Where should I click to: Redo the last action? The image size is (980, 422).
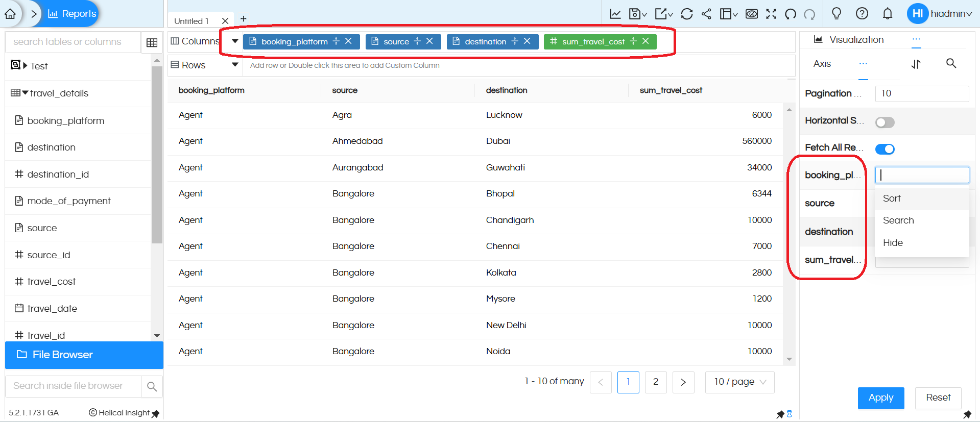810,14
